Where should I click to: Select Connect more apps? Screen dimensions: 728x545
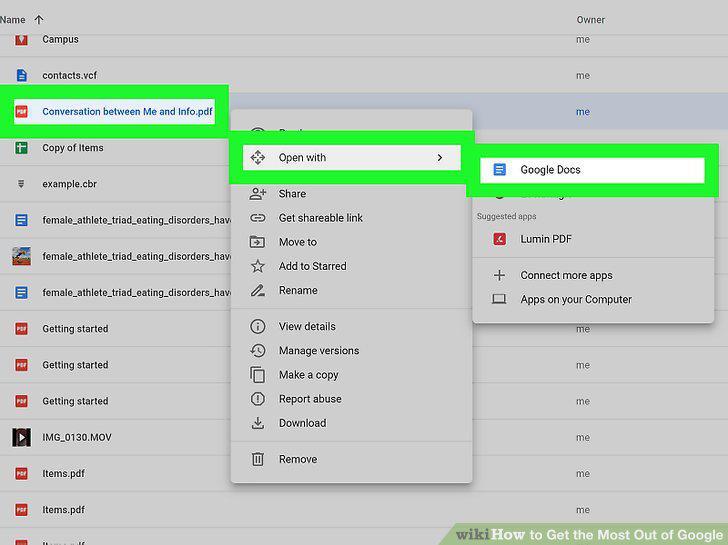(593, 275)
